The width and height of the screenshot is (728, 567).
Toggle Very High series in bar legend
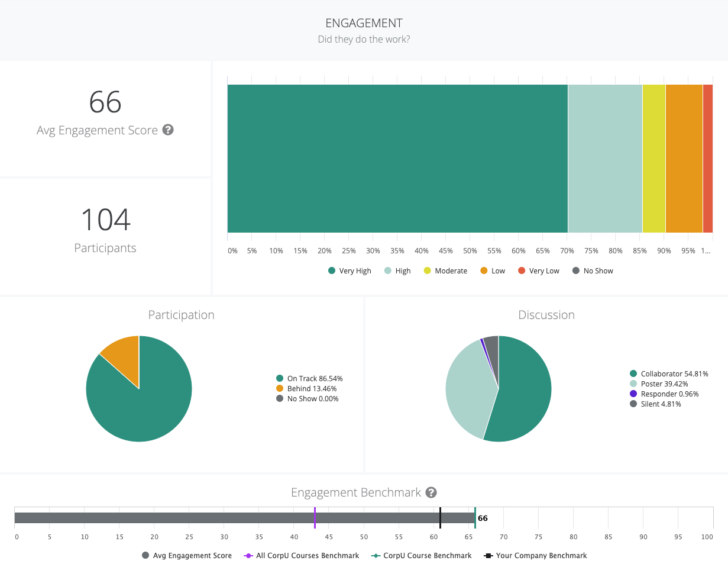tap(350, 271)
